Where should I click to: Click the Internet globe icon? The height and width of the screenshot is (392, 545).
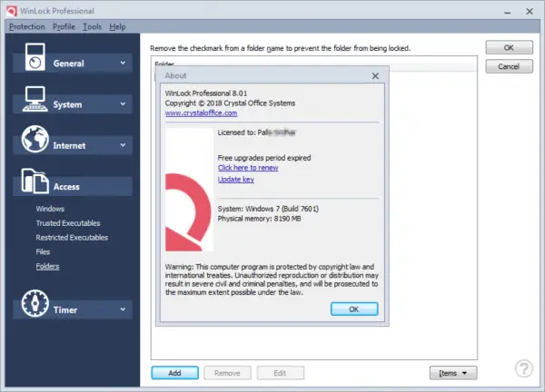point(35,139)
